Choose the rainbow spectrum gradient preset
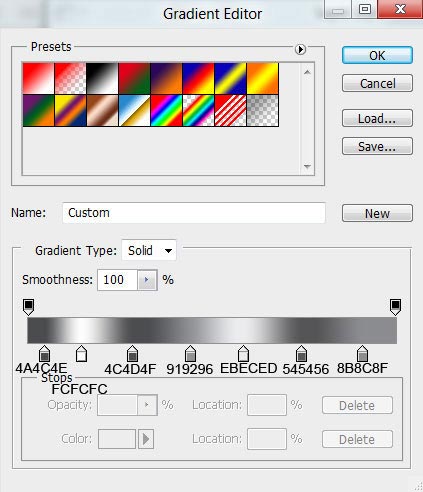Viewport: 423px width, 492px height. coord(166,111)
